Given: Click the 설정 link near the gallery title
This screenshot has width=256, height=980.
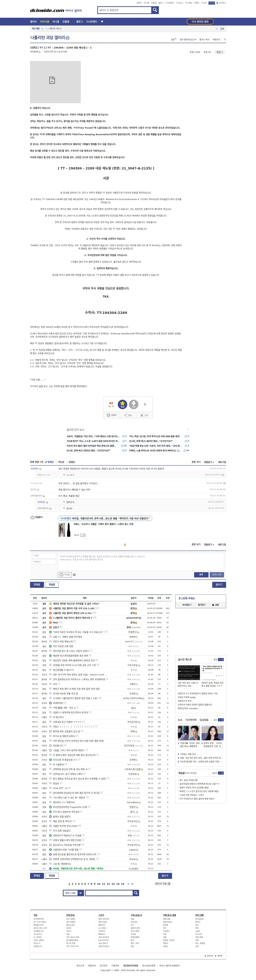Looking at the screenshot, I should click(173, 40).
